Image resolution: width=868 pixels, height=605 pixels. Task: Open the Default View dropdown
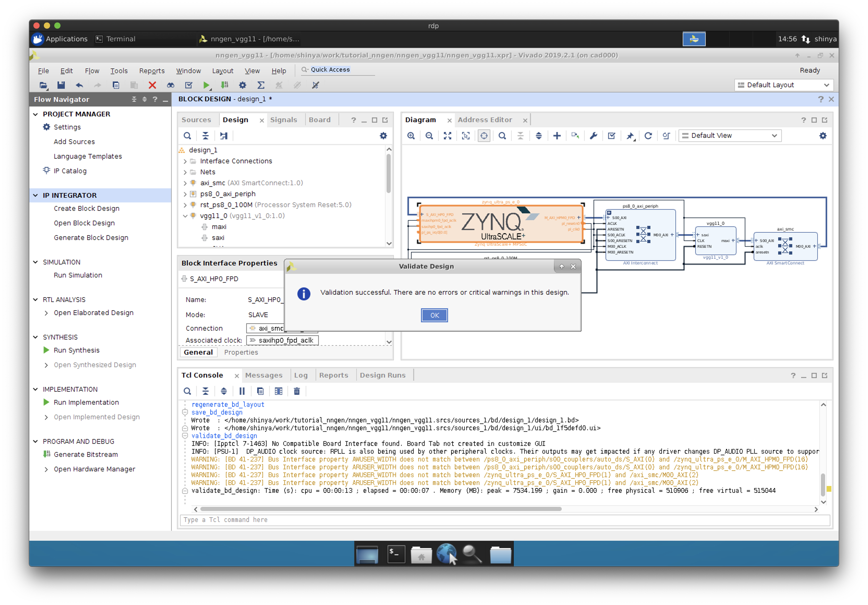tap(730, 136)
